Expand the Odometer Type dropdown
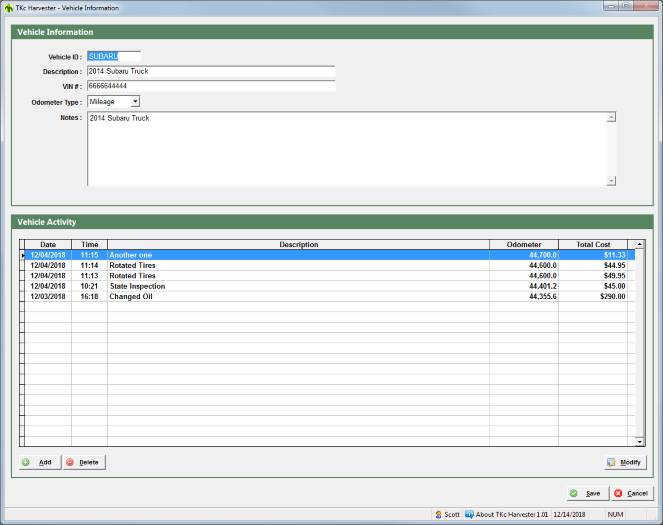This screenshot has width=663, height=525. point(135,101)
